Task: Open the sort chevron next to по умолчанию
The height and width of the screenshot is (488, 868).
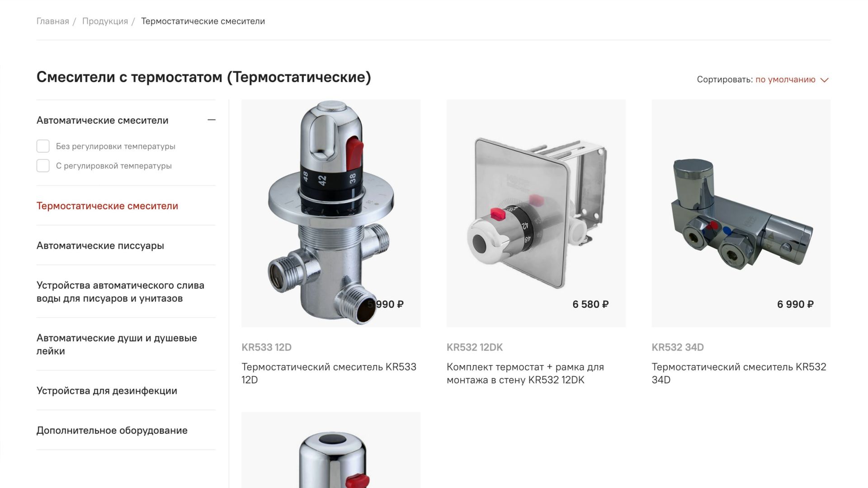Action: point(825,80)
